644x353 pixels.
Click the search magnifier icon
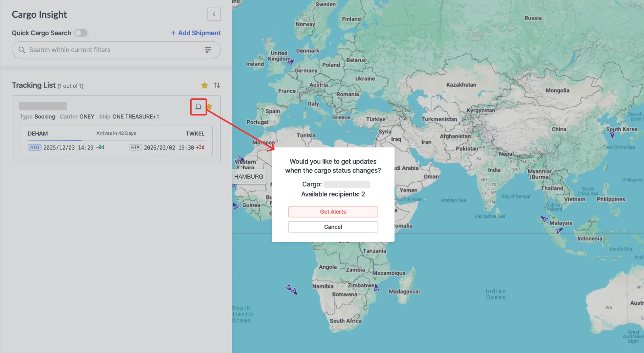22,50
